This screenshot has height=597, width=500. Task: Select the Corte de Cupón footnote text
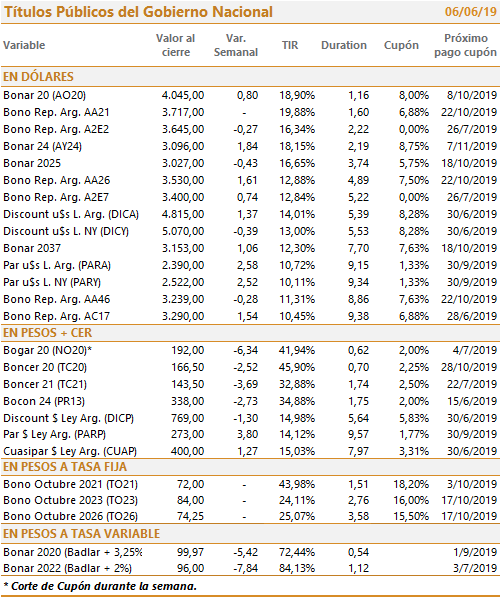[x=100, y=586]
